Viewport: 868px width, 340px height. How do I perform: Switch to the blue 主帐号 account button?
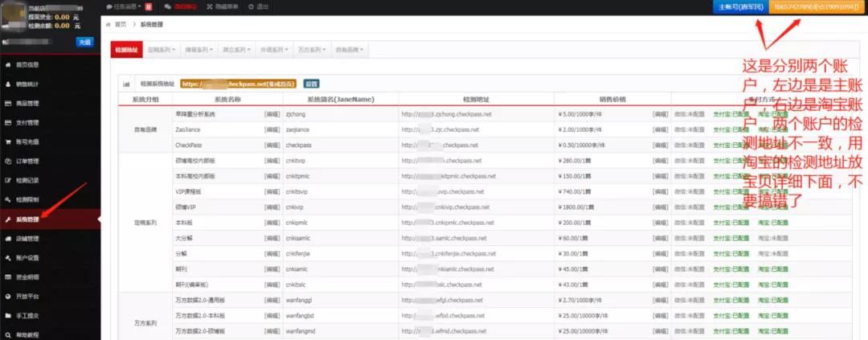coord(741,7)
